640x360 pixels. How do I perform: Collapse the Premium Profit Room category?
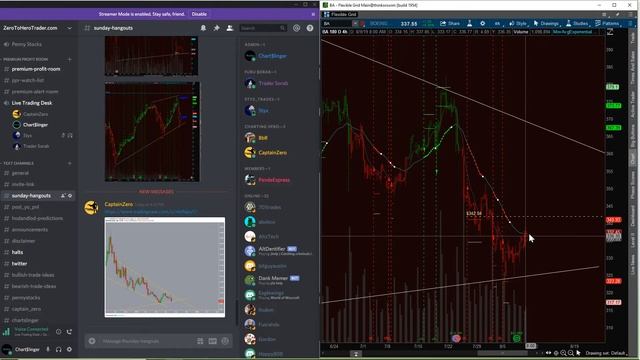coord(25,60)
